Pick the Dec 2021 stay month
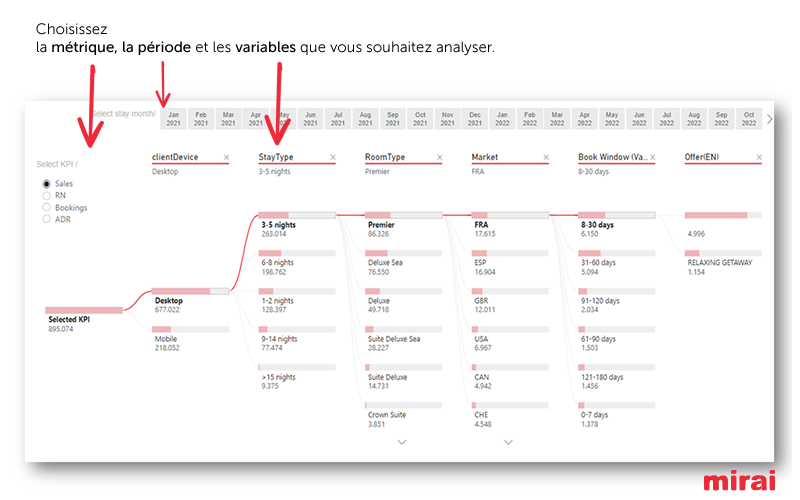 tap(475, 119)
